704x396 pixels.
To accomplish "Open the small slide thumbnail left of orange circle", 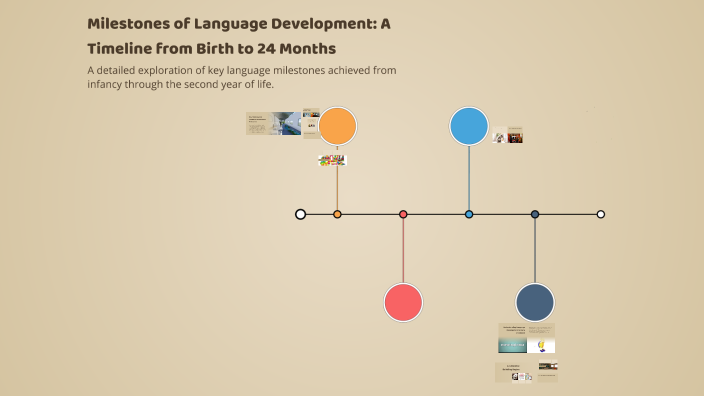I will (x=311, y=123).
